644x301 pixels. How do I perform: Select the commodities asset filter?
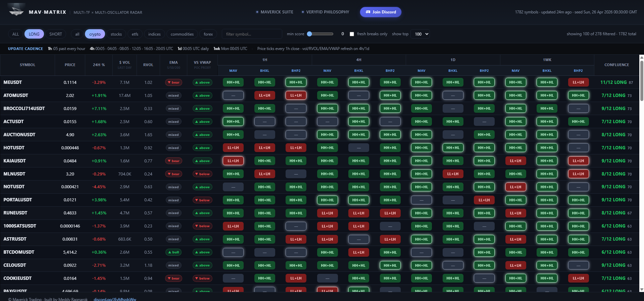pyautogui.click(x=182, y=34)
